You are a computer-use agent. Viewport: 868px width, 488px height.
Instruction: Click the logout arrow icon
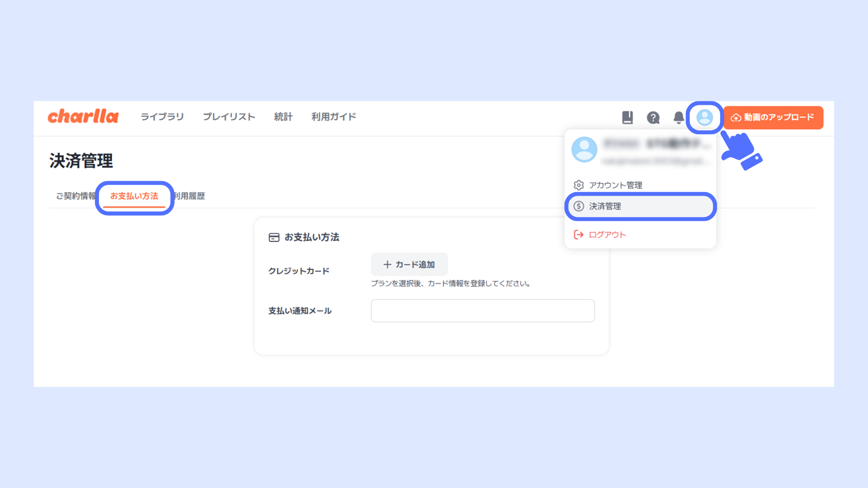click(x=579, y=235)
